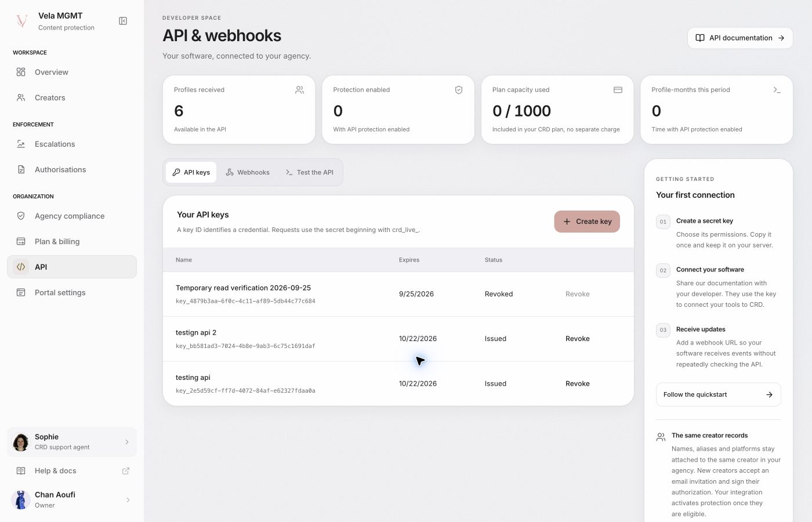Click the API code brackets icon
Viewport: 812px width, 522px height.
tap(21, 267)
